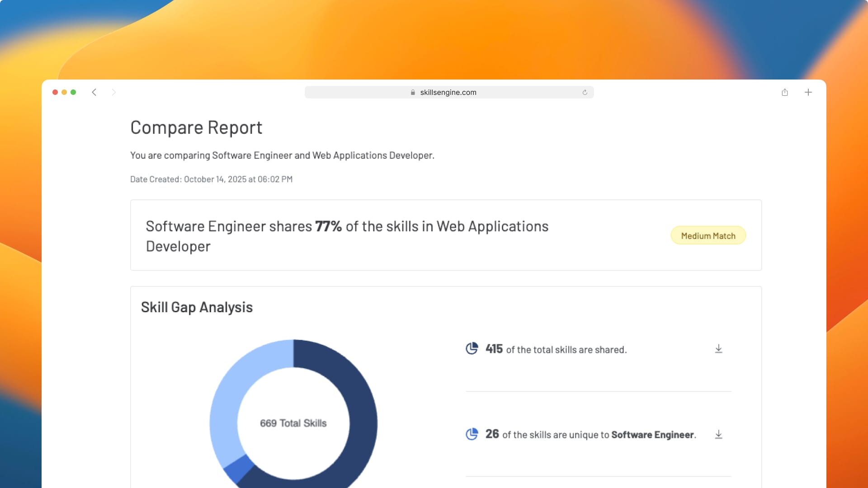Download the list of 415 shared skills
This screenshot has height=488, width=868.
[x=719, y=348]
